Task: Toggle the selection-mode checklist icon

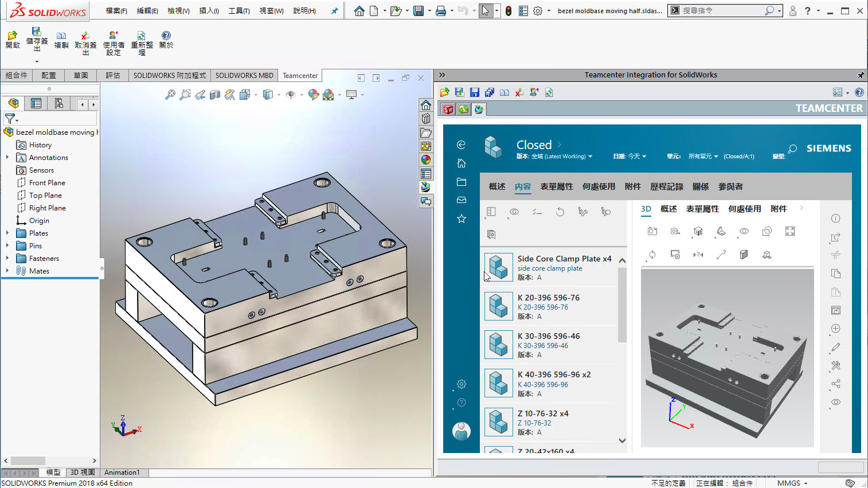Action: coord(537,212)
